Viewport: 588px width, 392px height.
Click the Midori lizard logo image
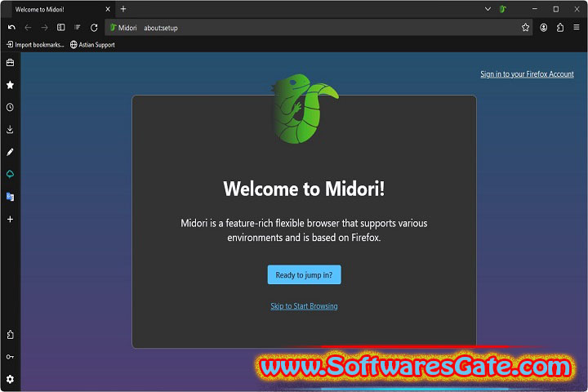[x=305, y=109]
